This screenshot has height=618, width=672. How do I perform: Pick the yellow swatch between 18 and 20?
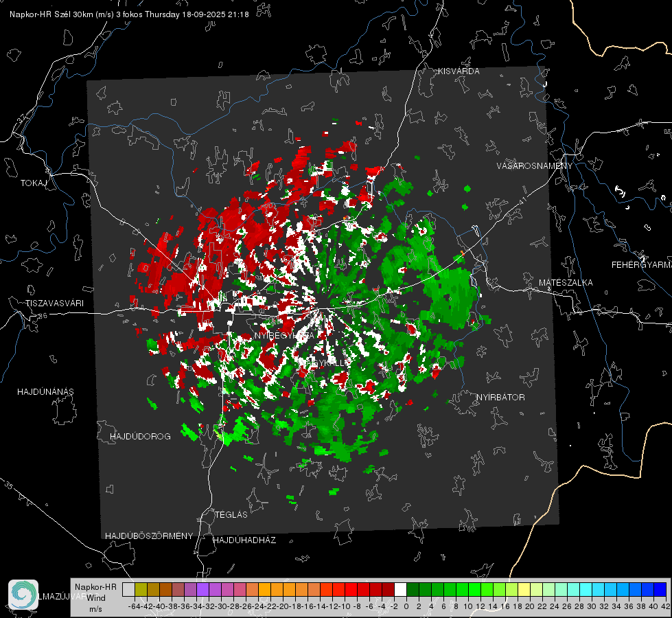click(x=524, y=589)
